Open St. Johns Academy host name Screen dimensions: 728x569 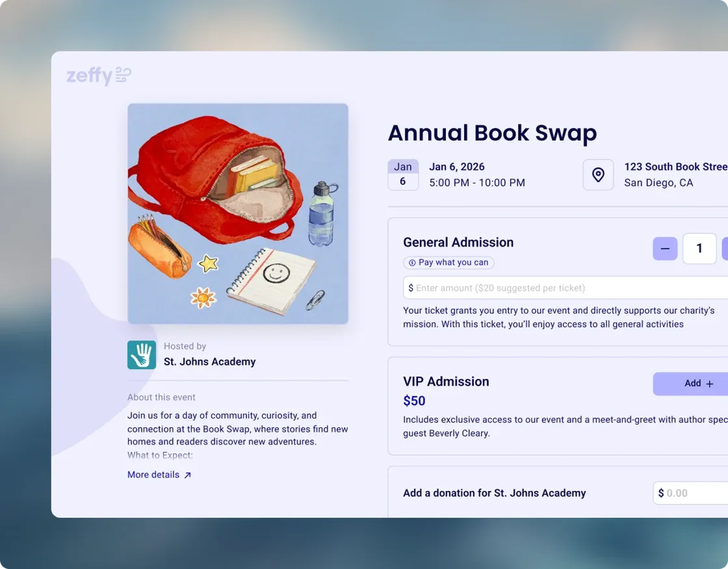coord(209,362)
